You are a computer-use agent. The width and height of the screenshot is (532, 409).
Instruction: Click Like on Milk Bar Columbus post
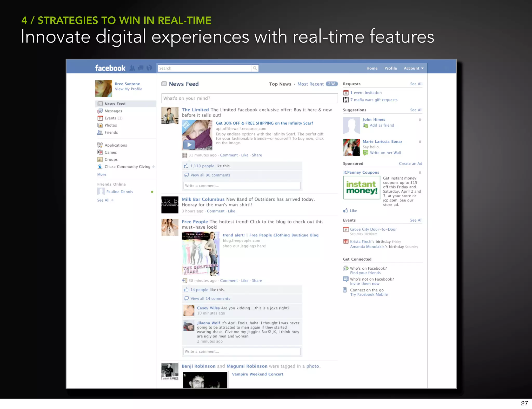click(x=231, y=211)
